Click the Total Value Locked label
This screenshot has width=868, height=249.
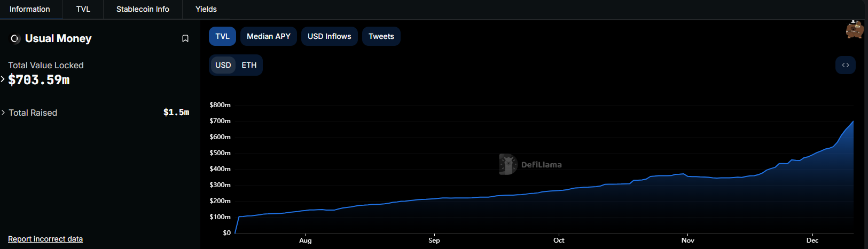(x=46, y=65)
